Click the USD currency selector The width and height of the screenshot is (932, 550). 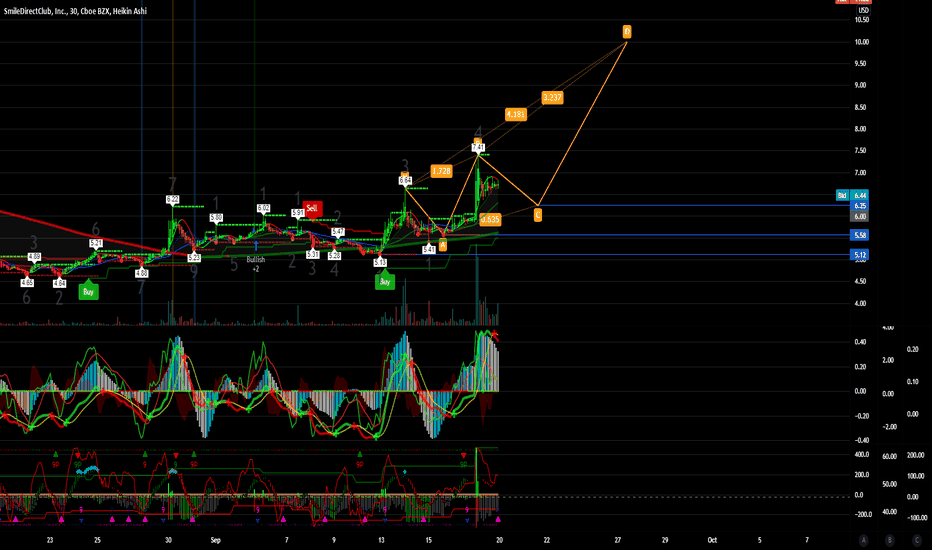862,11
